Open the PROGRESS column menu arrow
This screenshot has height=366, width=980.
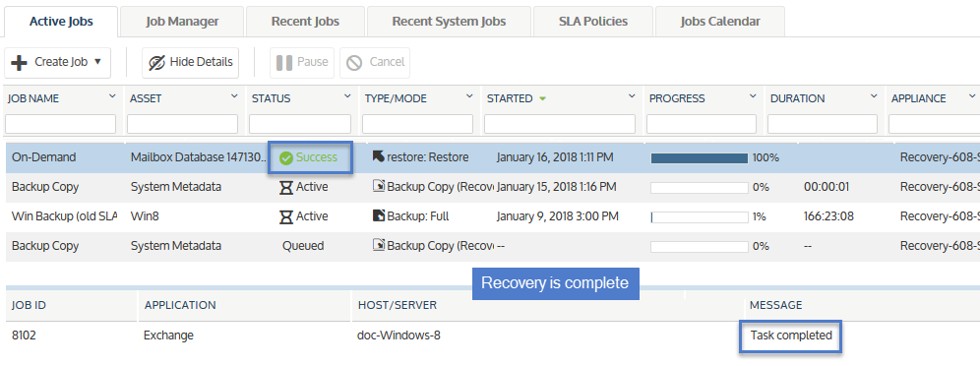(753, 96)
